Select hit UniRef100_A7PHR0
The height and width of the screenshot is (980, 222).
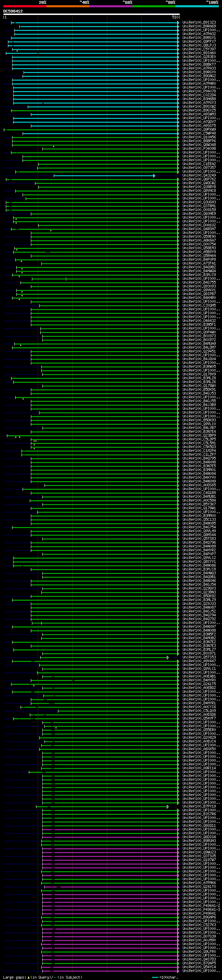199,84
